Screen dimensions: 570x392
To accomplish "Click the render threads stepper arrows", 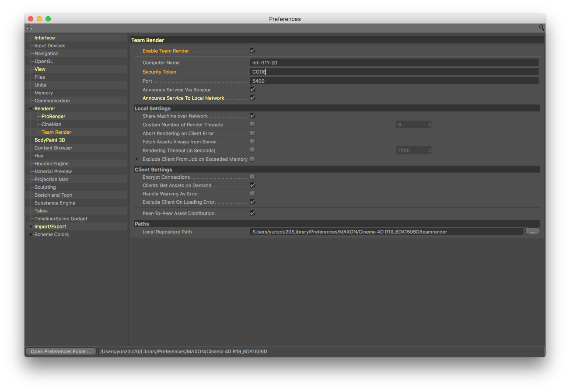I will tap(429, 125).
